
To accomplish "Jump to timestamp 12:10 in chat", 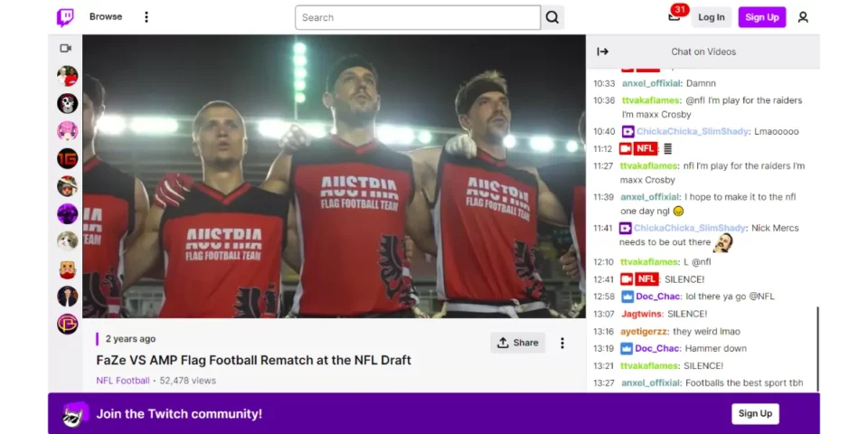I will (603, 262).
